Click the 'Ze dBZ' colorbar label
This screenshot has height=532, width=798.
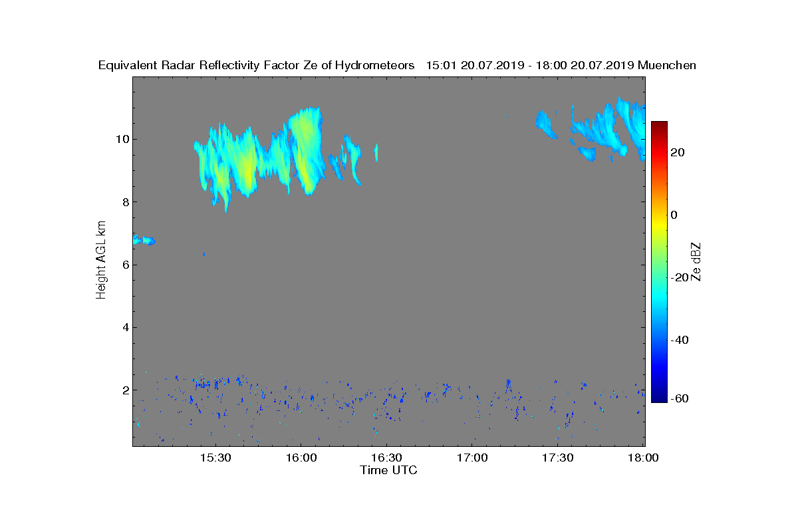(x=697, y=261)
